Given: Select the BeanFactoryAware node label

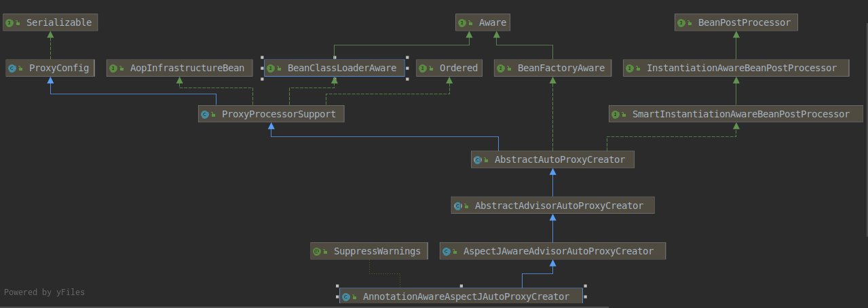Looking at the screenshot, I should point(561,69).
